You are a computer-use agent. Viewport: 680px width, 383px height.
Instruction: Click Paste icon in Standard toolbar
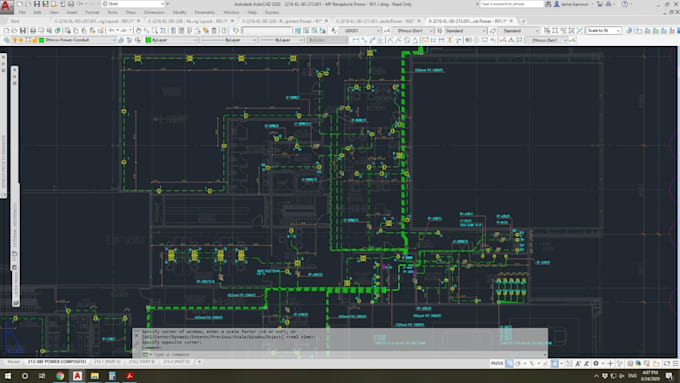point(84,31)
